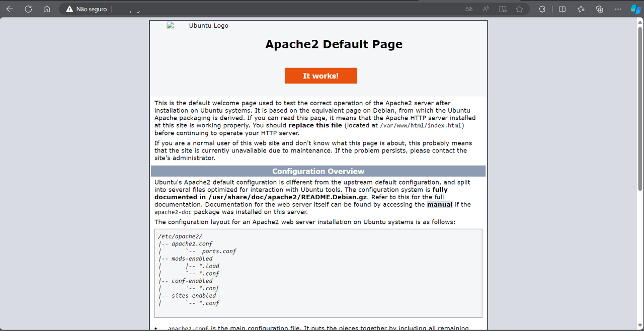
Task: Open the browser home page
Action: point(47,9)
